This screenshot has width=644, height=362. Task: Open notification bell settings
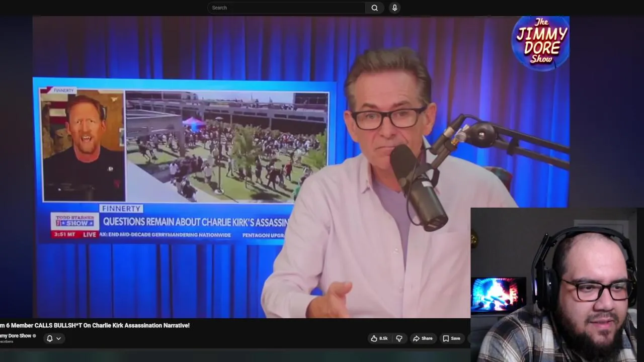[49, 338]
